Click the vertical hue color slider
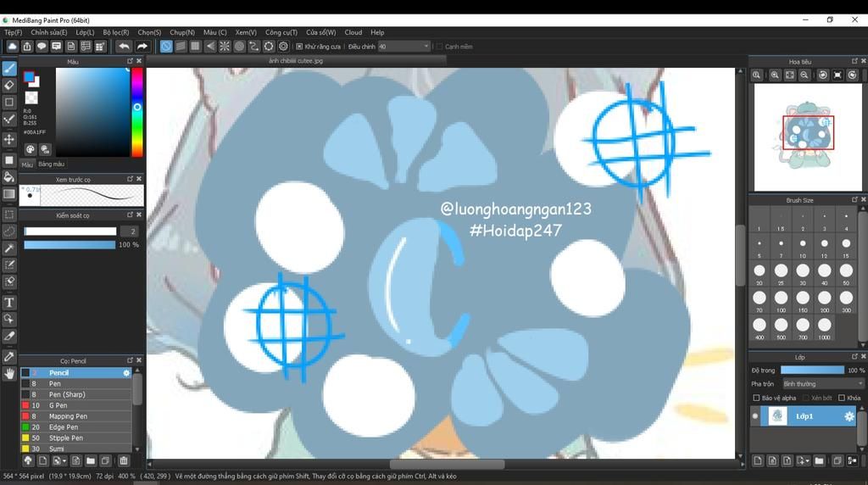The image size is (868, 485). (x=136, y=113)
